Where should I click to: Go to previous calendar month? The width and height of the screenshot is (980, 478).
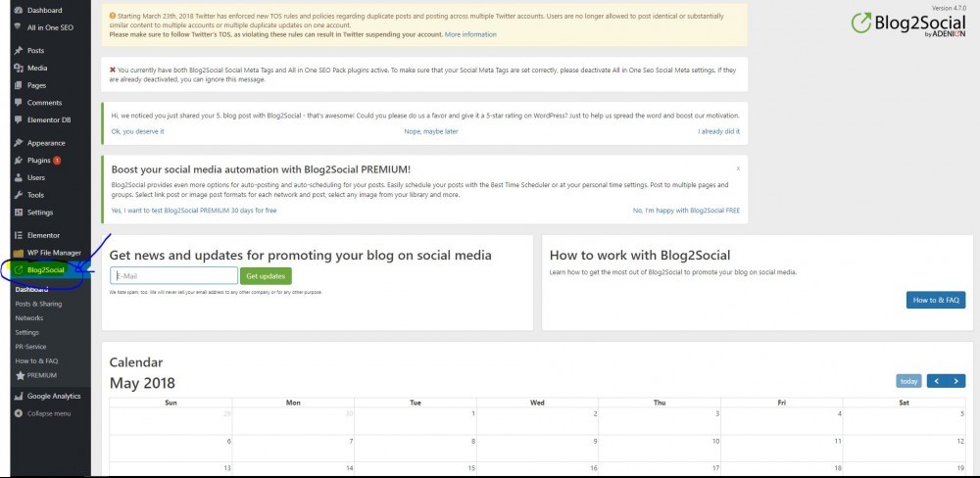(937, 381)
